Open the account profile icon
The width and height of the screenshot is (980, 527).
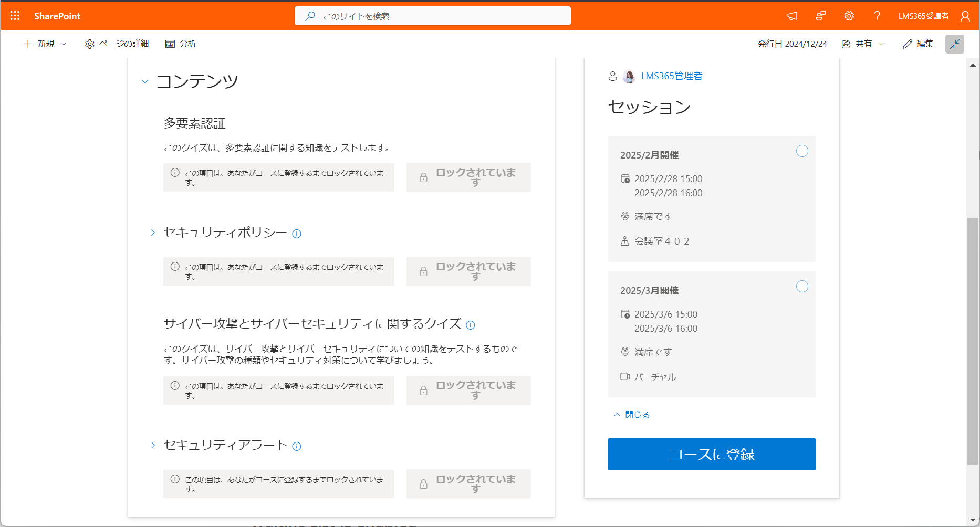(x=965, y=16)
